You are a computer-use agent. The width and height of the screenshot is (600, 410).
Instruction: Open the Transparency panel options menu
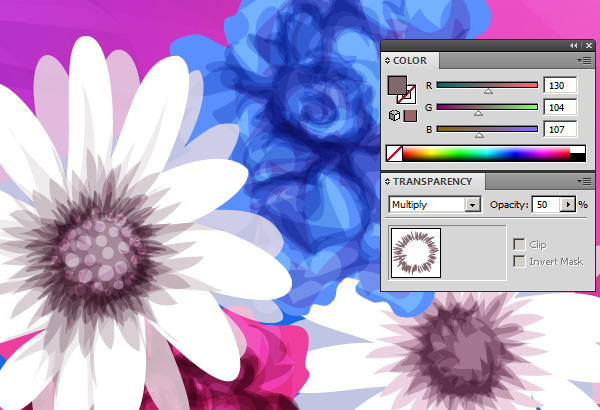tap(585, 181)
